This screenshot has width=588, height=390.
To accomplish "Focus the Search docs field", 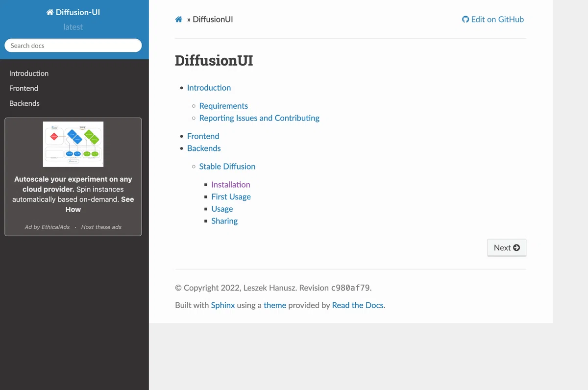I will [73, 46].
